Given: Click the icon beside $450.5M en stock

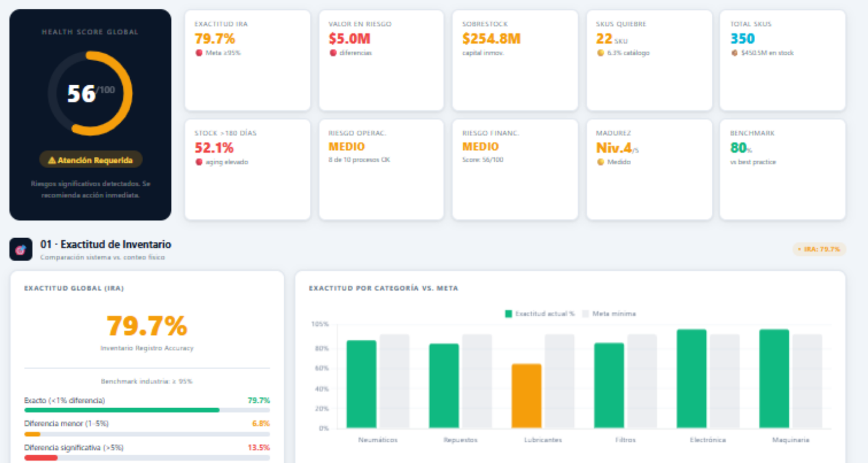Looking at the screenshot, I should (x=734, y=53).
